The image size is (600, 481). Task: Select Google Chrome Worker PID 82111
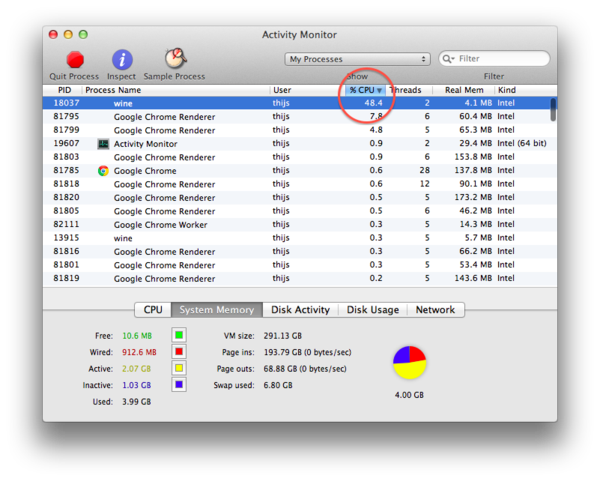coord(300,225)
